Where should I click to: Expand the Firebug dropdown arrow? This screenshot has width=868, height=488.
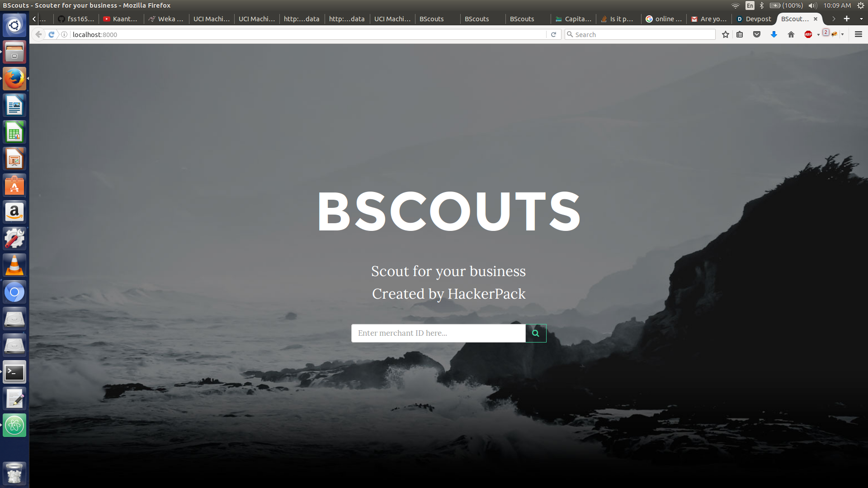(x=843, y=35)
